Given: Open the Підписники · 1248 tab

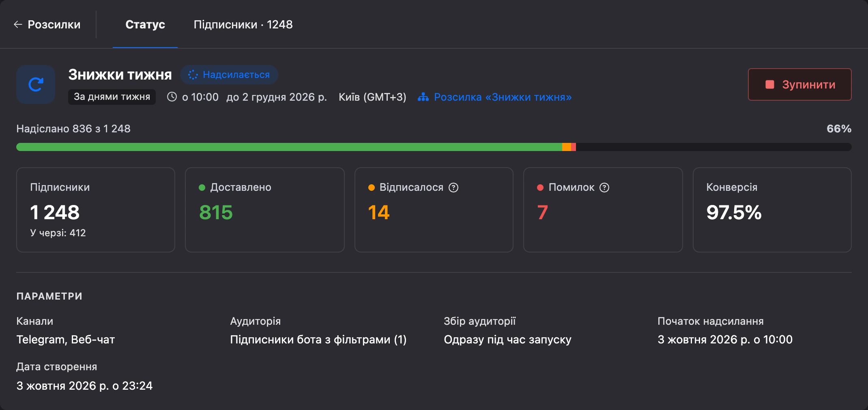Looking at the screenshot, I should 243,24.
